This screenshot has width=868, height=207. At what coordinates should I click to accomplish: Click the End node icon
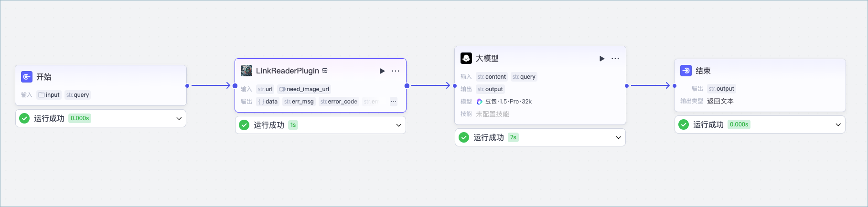pyautogui.click(x=686, y=71)
